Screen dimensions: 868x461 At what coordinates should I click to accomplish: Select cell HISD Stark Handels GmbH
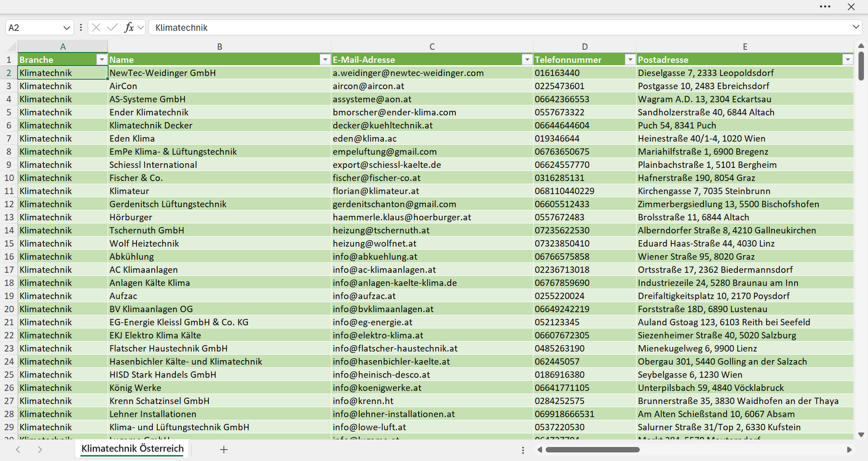(x=219, y=375)
